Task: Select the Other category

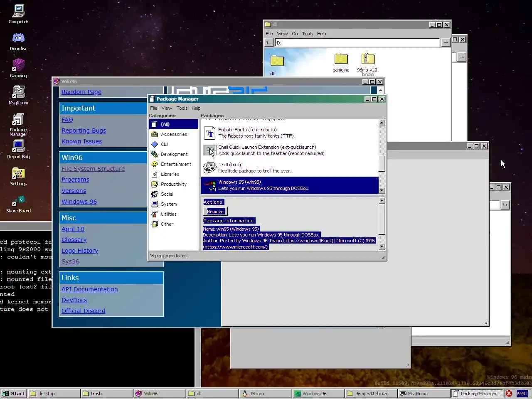Action: (x=173, y=224)
